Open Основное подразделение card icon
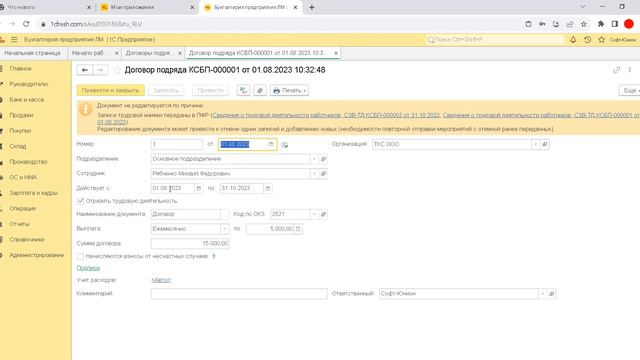The height and width of the screenshot is (360, 640). [x=323, y=159]
